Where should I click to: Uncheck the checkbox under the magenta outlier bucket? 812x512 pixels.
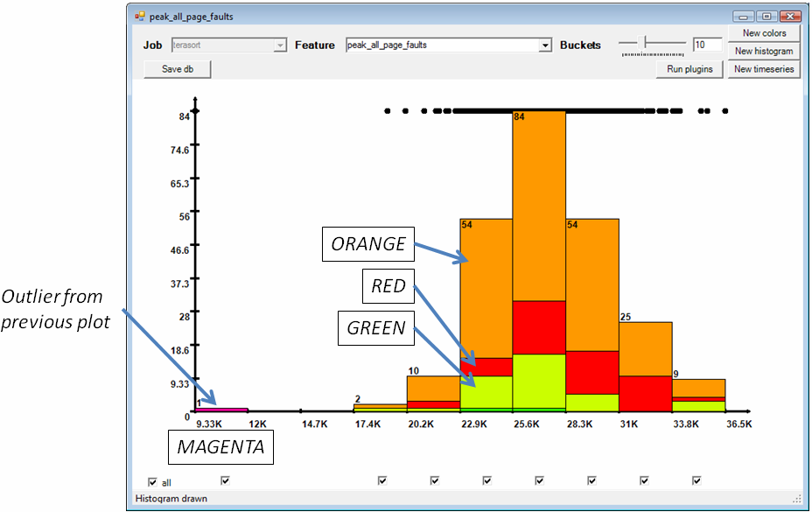[225, 480]
